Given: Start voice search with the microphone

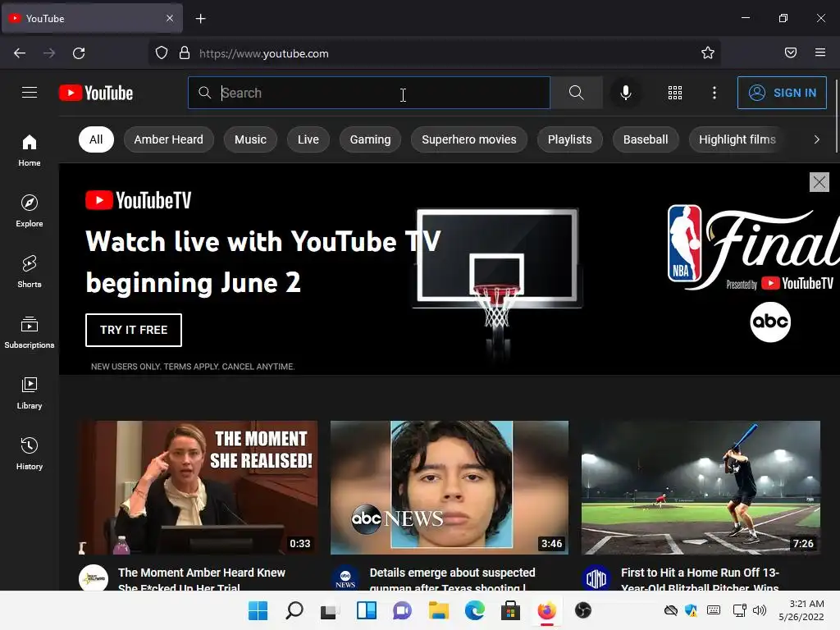Looking at the screenshot, I should [625, 93].
